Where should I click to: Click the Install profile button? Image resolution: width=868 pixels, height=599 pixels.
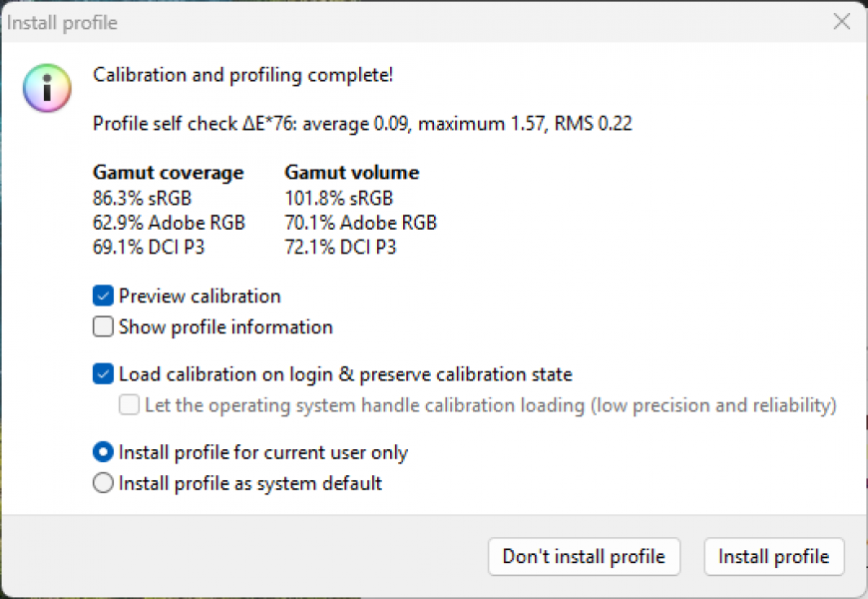coord(773,556)
